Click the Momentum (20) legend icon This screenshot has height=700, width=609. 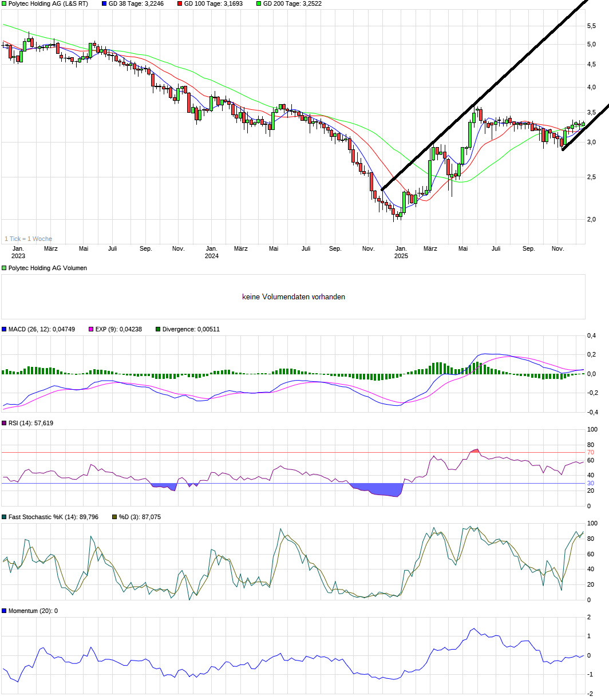(x=4, y=612)
